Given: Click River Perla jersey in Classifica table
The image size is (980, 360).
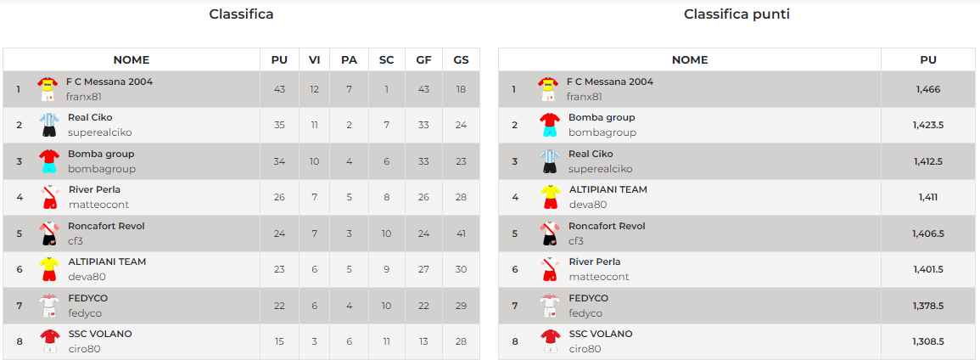Looking at the screenshot, I should point(48,197).
